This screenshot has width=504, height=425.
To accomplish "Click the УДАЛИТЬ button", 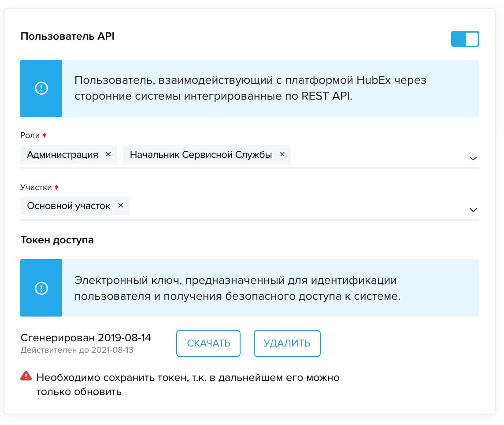I will pos(287,343).
